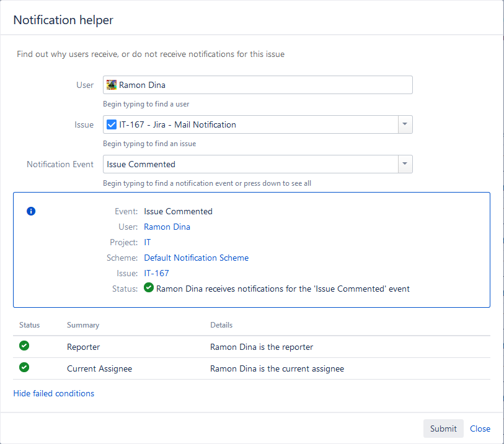The image size is (504, 444).
Task: Open the Ramon Dina user link
Action: 167,227
